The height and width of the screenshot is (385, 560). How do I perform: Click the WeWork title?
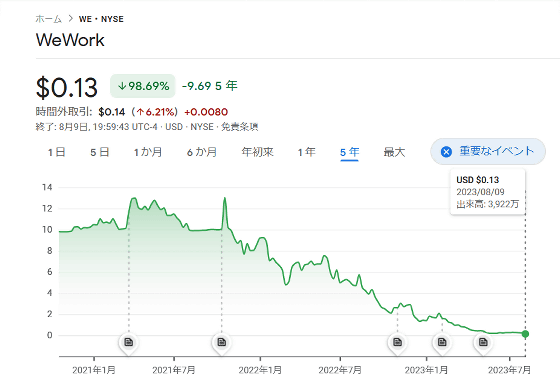coord(70,40)
